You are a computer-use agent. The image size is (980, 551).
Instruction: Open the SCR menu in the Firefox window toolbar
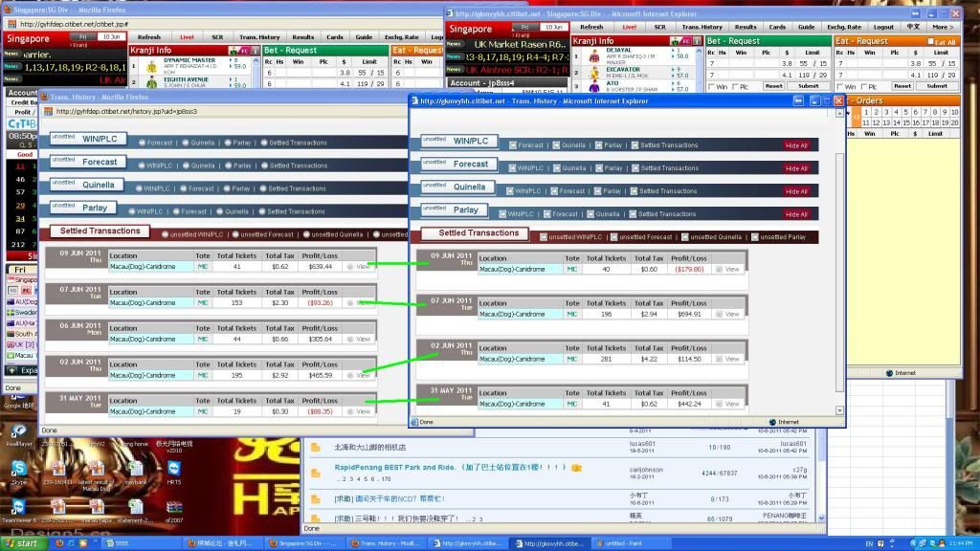click(x=217, y=37)
